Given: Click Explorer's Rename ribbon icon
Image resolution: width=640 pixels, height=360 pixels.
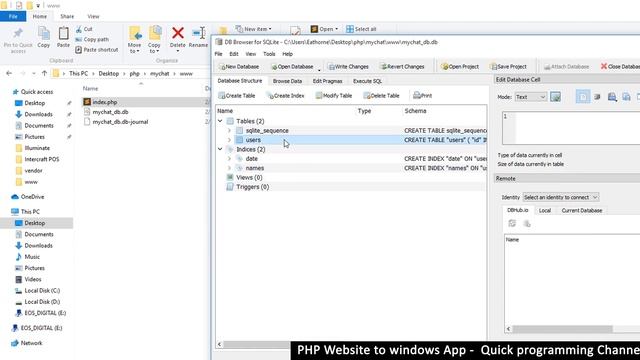Looking at the screenshot, I should tap(198, 38).
